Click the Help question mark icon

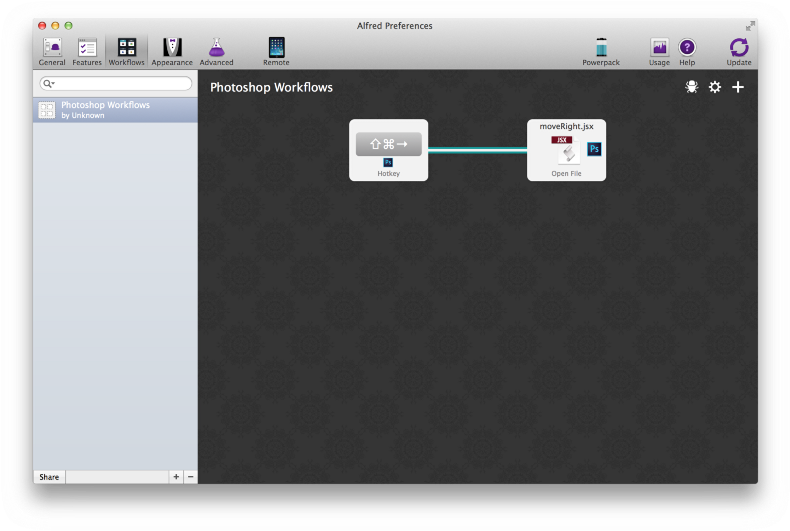pos(687,50)
